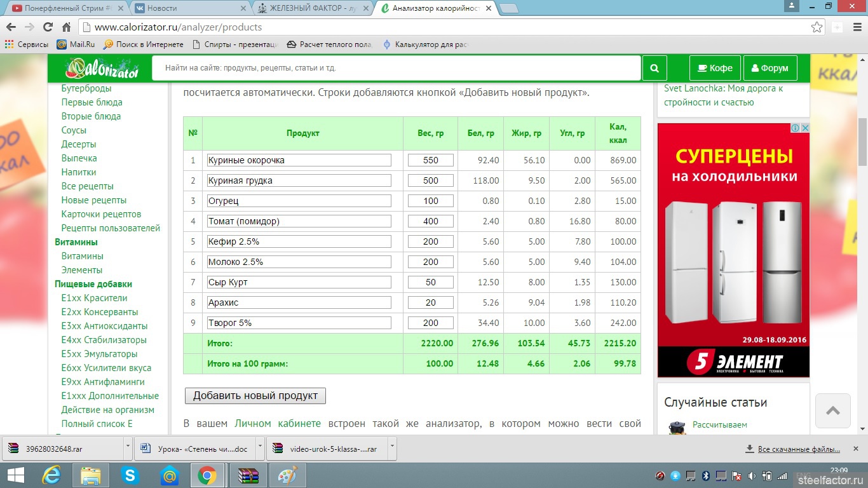Click the site search magnifier button
This screenshot has width=868, height=488.
654,68
